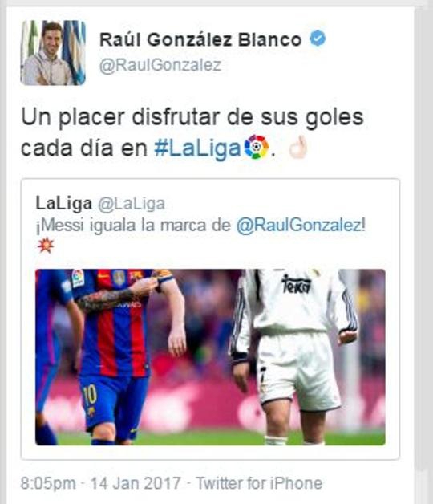Open the @RaulGonzalez handle under the name
Screen dimensions: 433x504
160,66
